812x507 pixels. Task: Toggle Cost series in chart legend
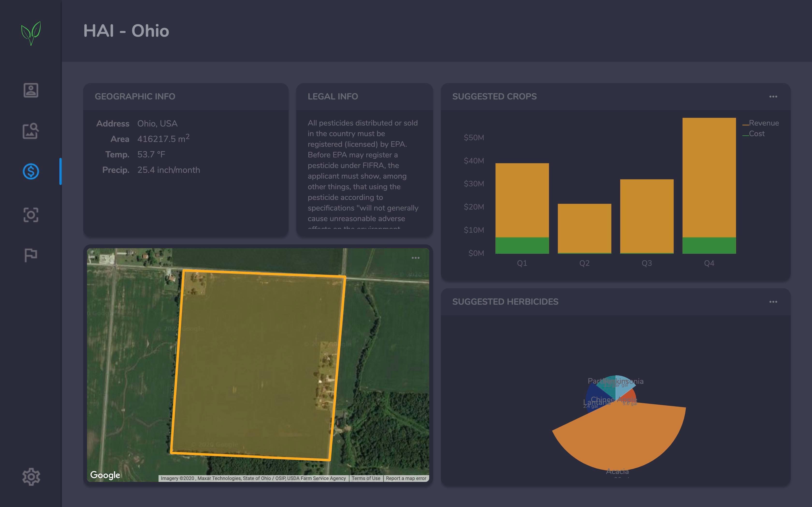coord(756,134)
